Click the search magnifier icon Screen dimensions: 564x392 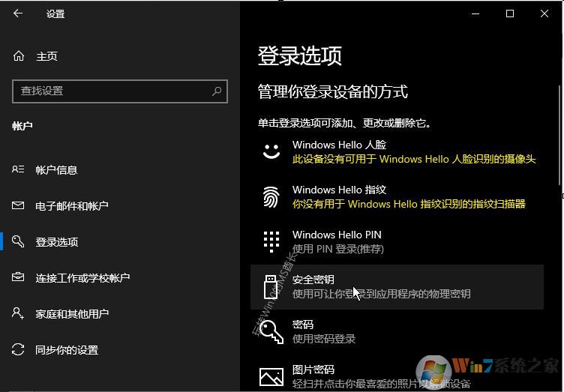217,91
